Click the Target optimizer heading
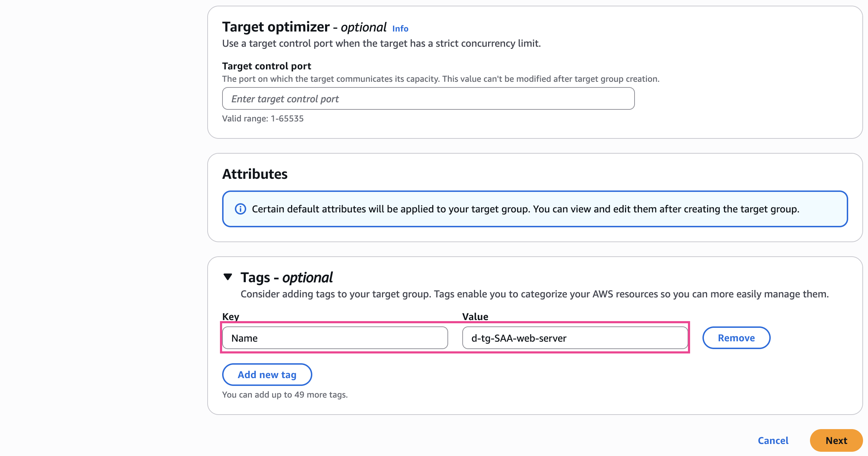868x456 pixels. pyautogui.click(x=276, y=27)
